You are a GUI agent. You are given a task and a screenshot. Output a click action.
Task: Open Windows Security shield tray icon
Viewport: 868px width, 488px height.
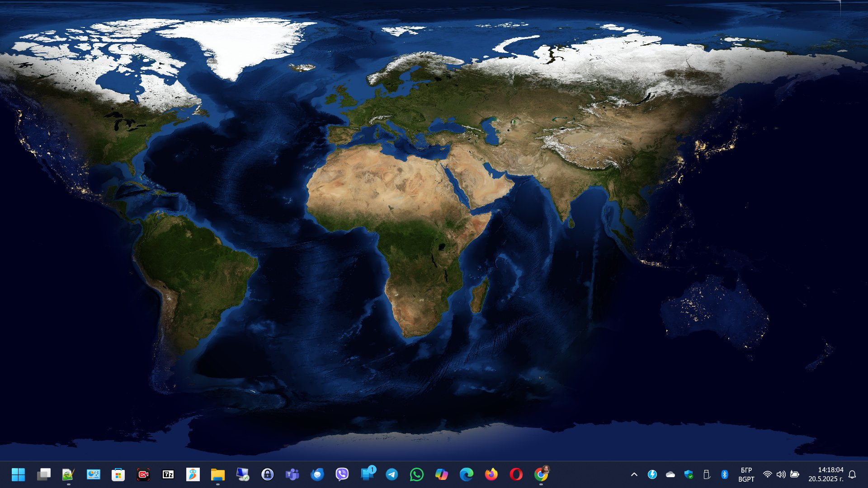(689, 474)
